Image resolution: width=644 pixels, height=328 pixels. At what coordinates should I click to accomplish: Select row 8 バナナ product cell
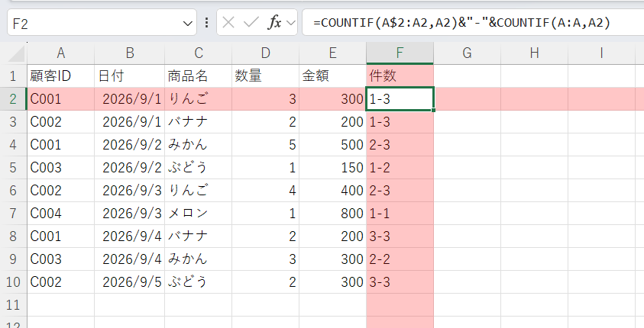pos(199,236)
